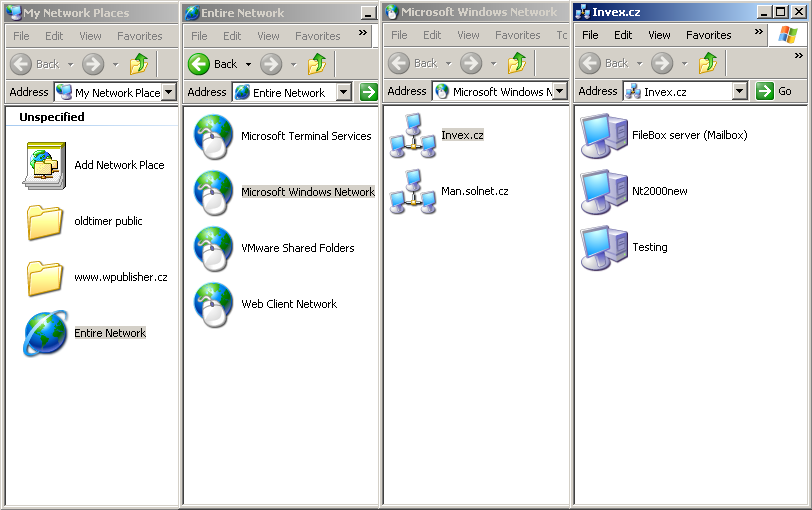Open Forward history dropdown in Entire Network window

coord(294,65)
